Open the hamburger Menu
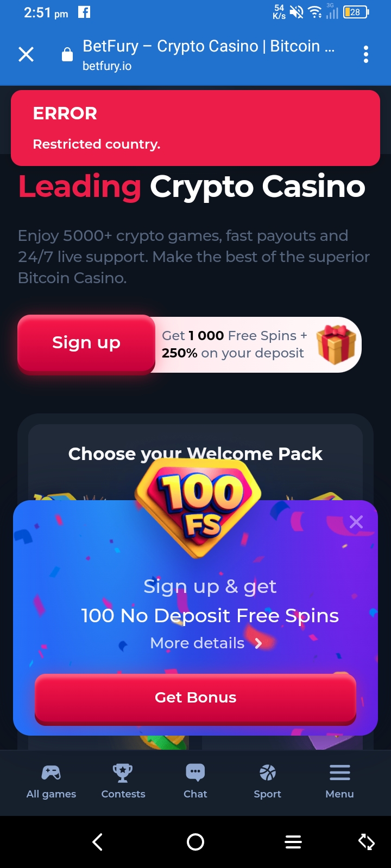The height and width of the screenshot is (868, 391). click(340, 782)
